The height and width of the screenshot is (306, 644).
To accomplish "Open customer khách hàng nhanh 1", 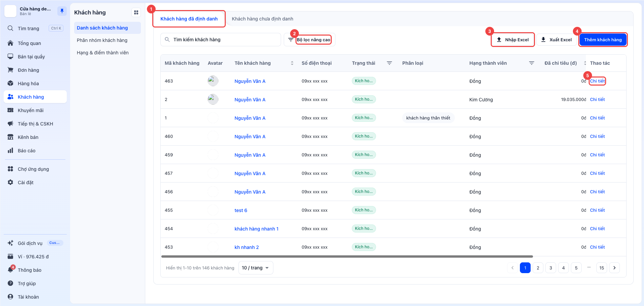I will click(x=256, y=229).
